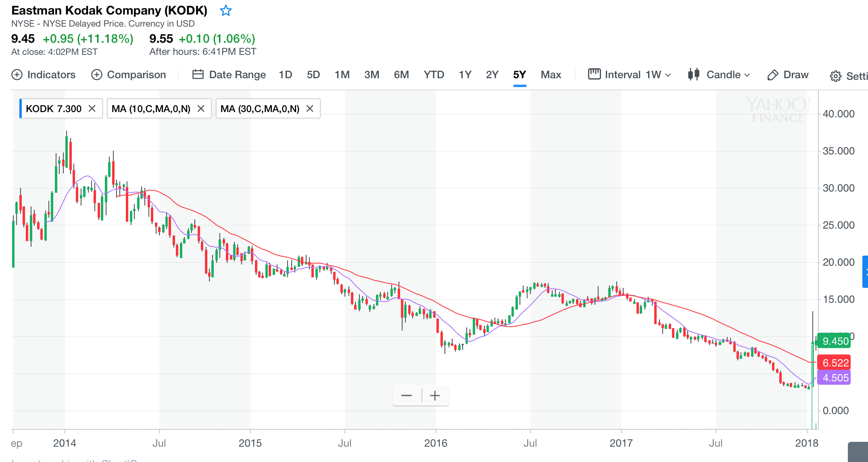868x462 pixels.
Task: Select the 1Y time range
Action: click(x=465, y=75)
